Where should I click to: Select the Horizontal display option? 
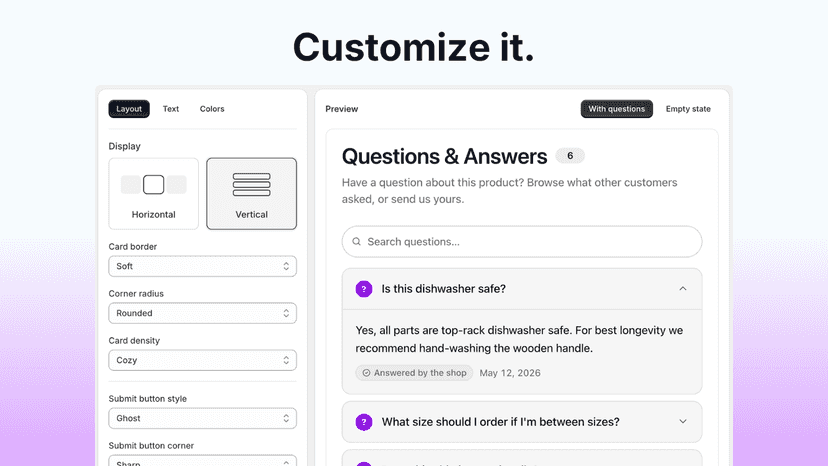pyautogui.click(x=154, y=193)
